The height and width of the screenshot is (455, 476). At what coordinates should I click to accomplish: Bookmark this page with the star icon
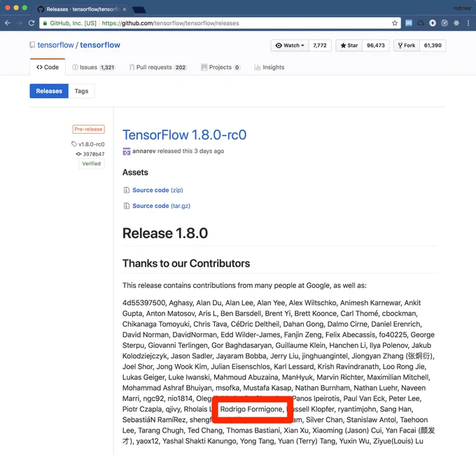pos(394,23)
